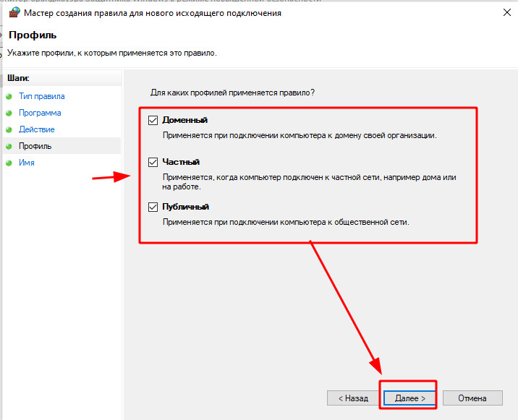
Task: Click the domain profile description text
Action: [300, 135]
